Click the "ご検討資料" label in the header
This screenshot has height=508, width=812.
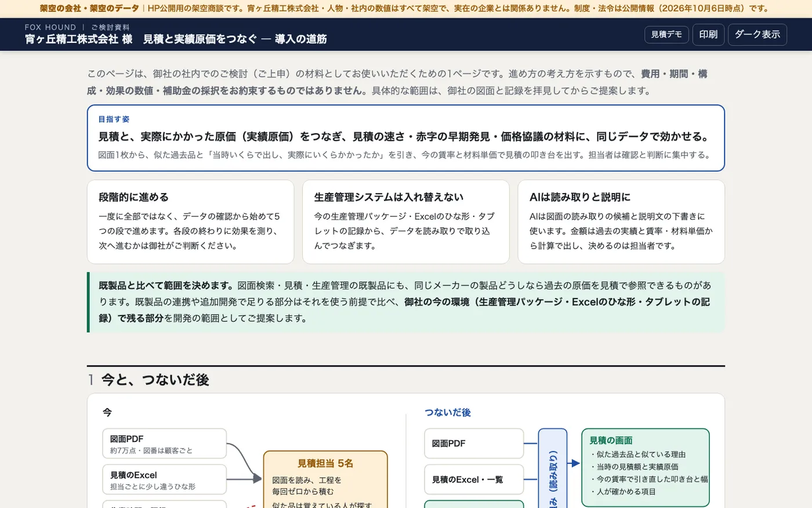click(110, 27)
